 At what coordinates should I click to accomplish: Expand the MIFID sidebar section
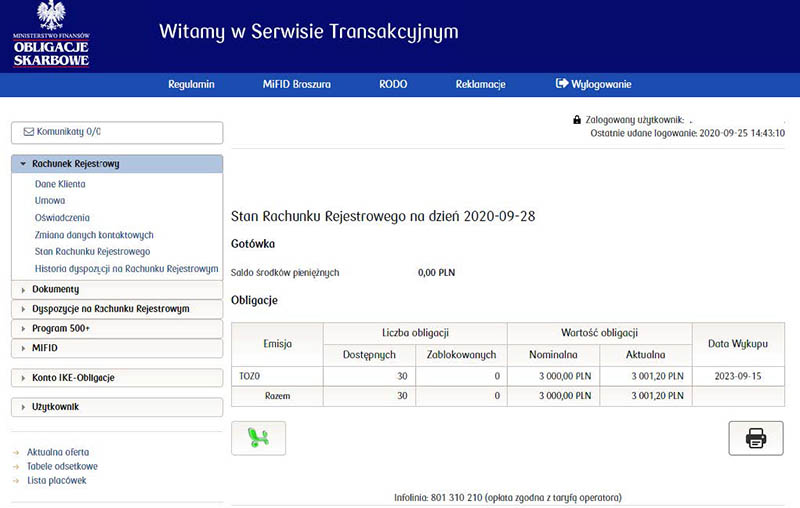(x=116, y=347)
